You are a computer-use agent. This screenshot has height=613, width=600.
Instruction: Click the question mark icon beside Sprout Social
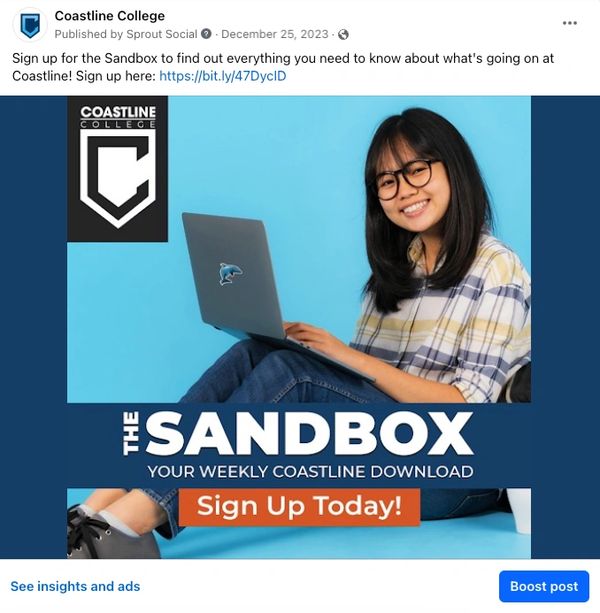click(x=206, y=34)
